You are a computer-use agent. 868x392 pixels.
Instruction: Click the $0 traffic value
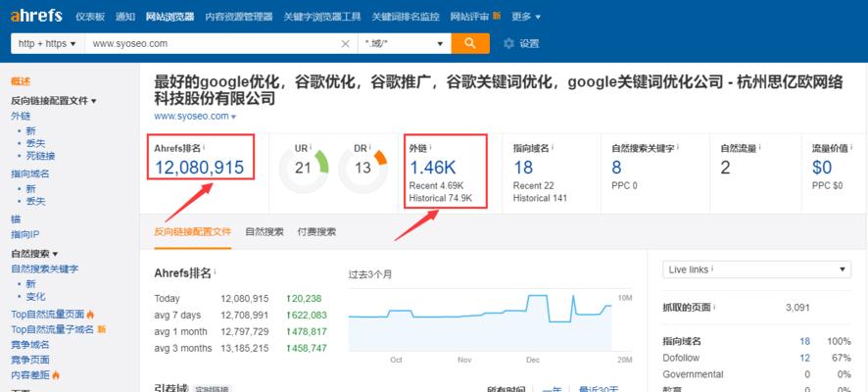tap(822, 167)
